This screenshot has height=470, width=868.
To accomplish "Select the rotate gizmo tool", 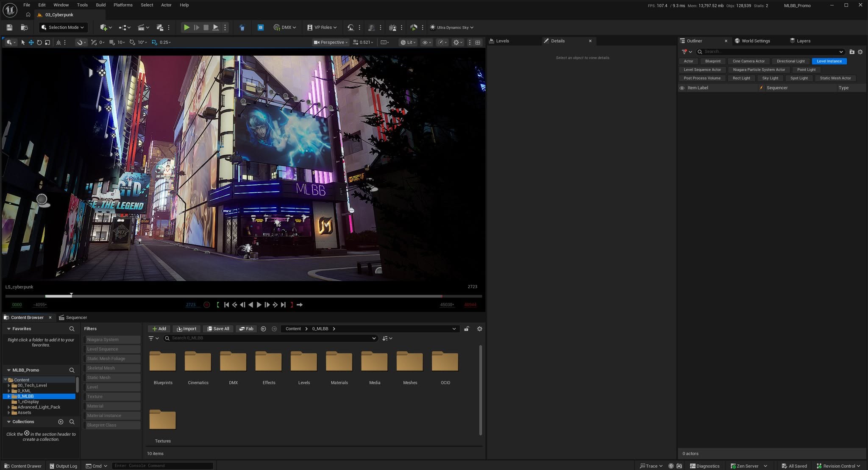I will 39,42.
